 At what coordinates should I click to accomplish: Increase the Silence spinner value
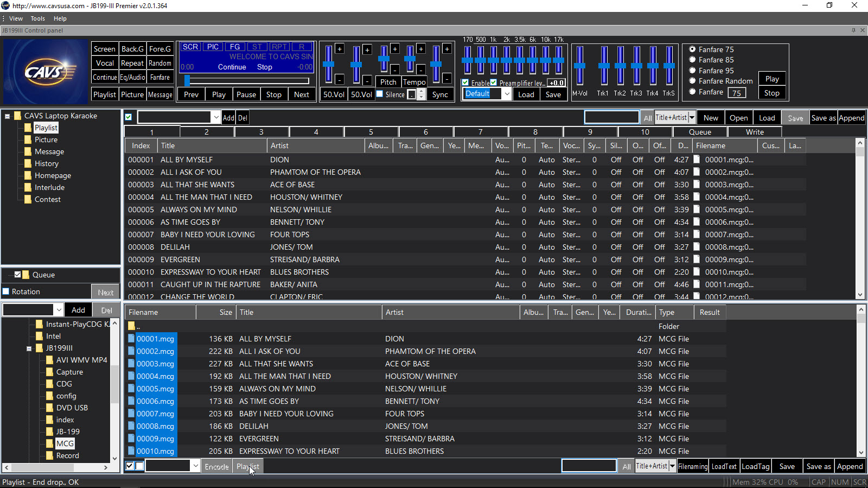[x=421, y=91]
